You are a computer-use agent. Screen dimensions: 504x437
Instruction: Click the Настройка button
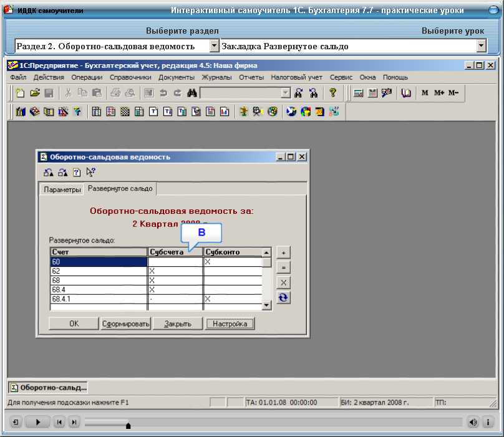[x=230, y=324]
